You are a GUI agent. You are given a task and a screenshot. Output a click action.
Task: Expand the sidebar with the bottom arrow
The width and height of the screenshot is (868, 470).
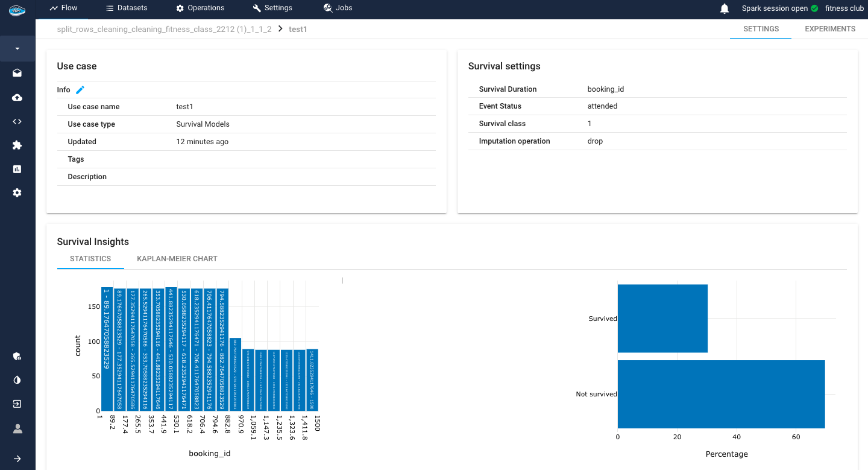pos(17,459)
